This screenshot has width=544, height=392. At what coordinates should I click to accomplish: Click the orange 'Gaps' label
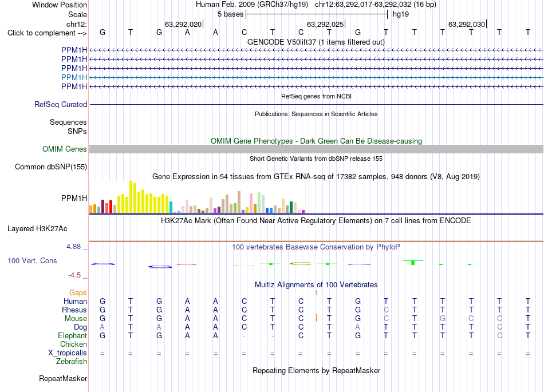click(78, 293)
